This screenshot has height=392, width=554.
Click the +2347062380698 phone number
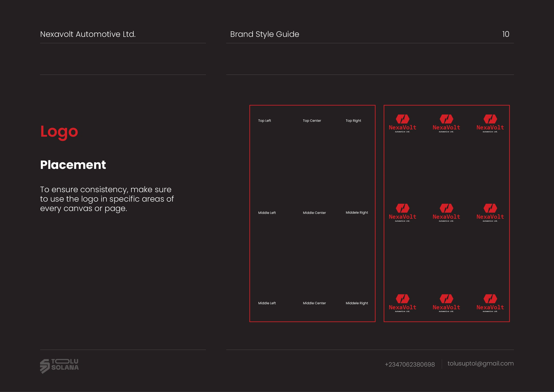410,364
